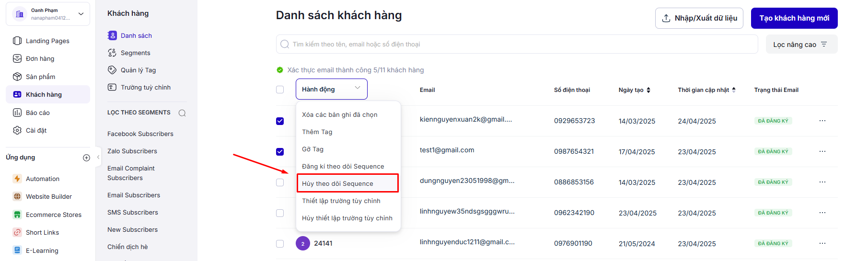Click the plus icon beside Ứng dụng
The height and width of the screenshot is (261, 868).
click(x=86, y=158)
